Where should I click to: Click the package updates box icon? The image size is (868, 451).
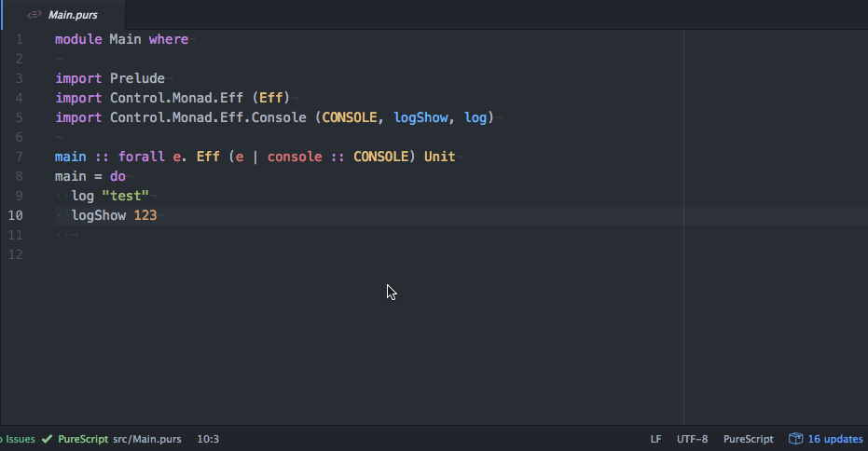tap(795, 439)
